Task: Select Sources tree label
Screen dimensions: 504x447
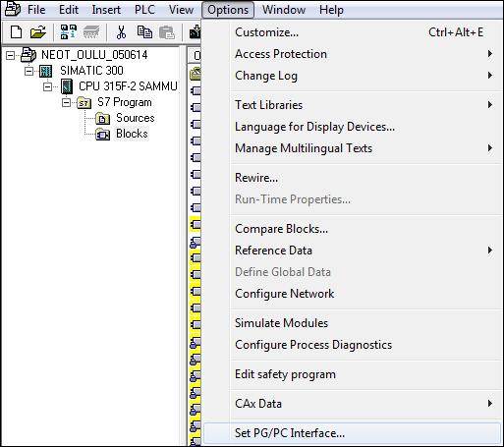Action: click(x=136, y=118)
